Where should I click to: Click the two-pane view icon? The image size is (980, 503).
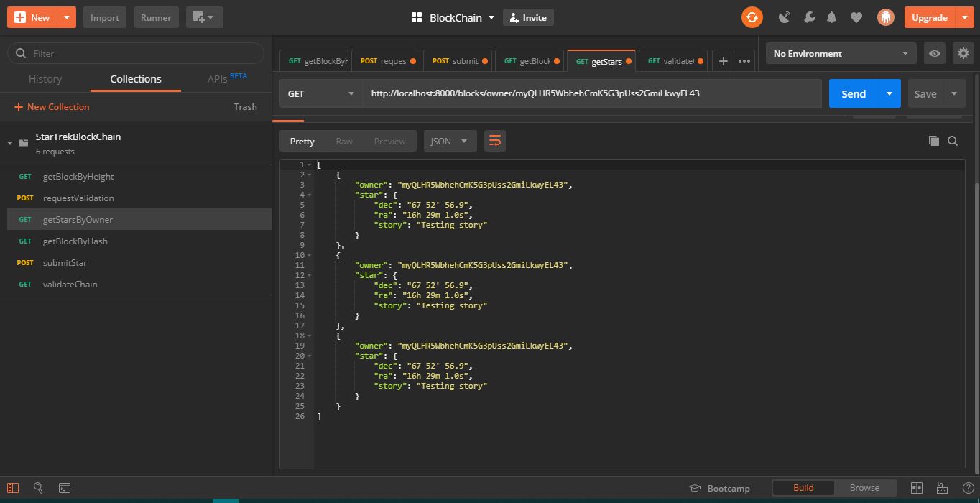coord(917,487)
